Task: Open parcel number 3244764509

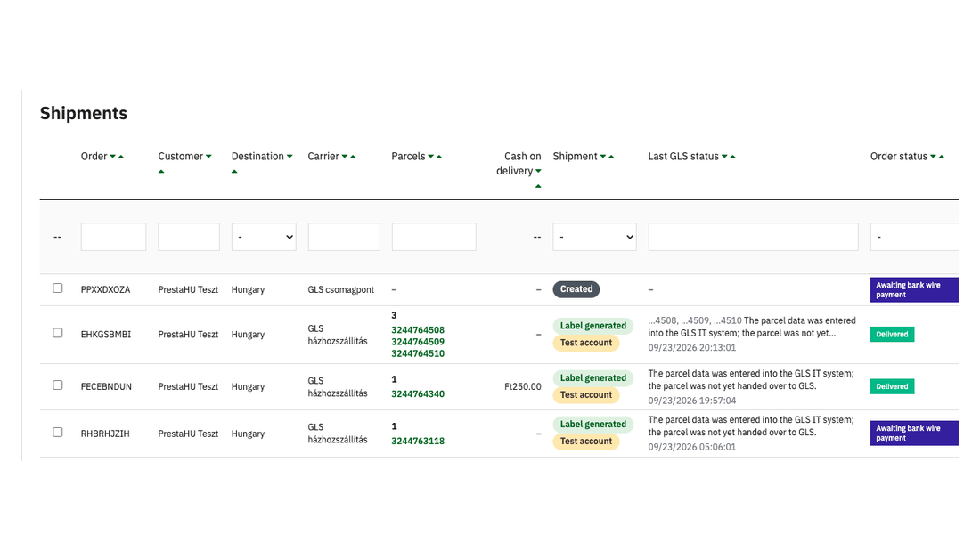Action: point(418,342)
